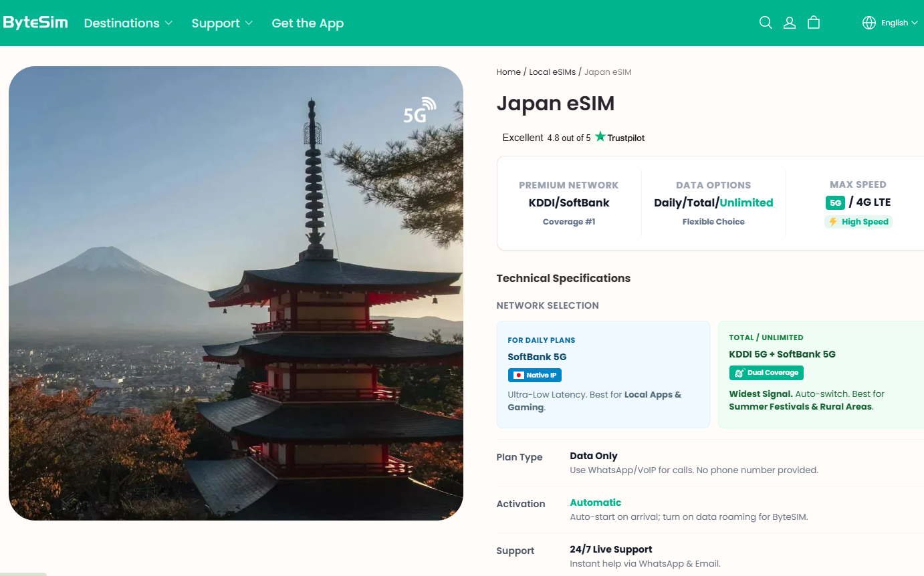Go to Home breadcrumb link
The height and width of the screenshot is (576, 924).
[x=509, y=72]
